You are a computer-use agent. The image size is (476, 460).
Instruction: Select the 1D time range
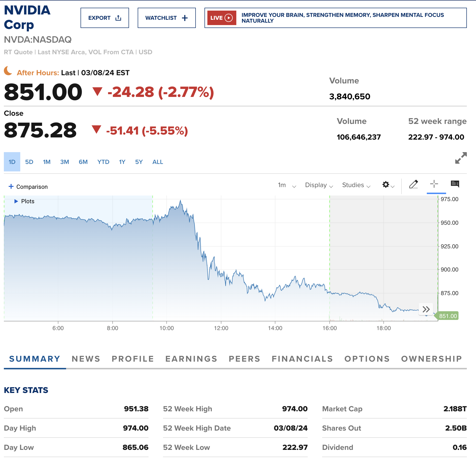pos(12,162)
